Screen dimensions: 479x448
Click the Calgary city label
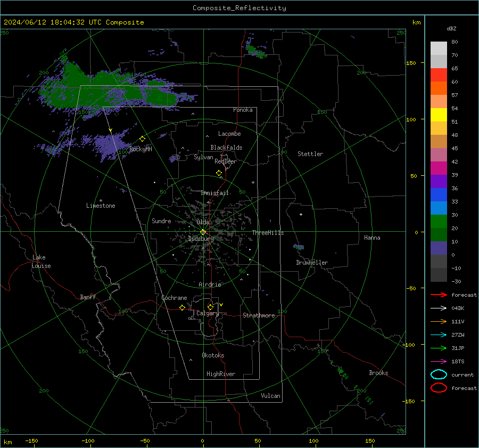point(208,313)
